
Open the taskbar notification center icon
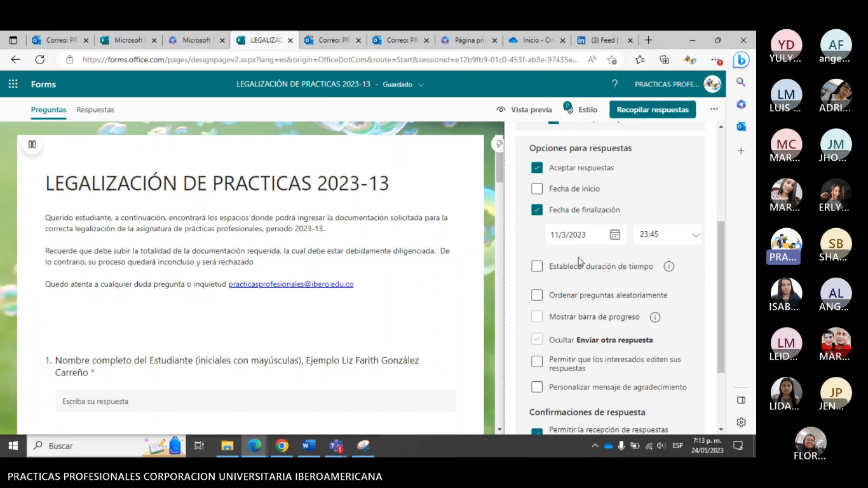738,445
